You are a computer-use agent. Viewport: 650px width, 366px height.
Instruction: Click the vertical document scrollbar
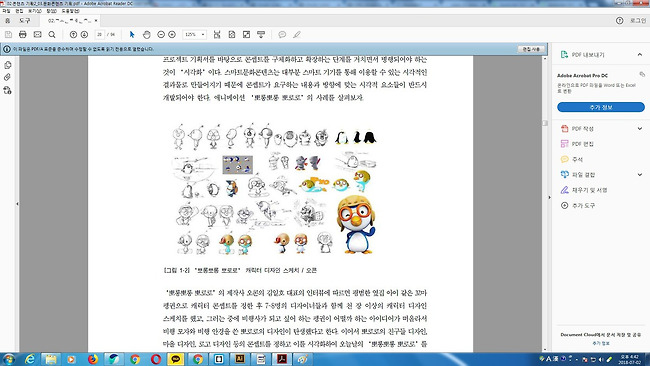click(x=545, y=203)
